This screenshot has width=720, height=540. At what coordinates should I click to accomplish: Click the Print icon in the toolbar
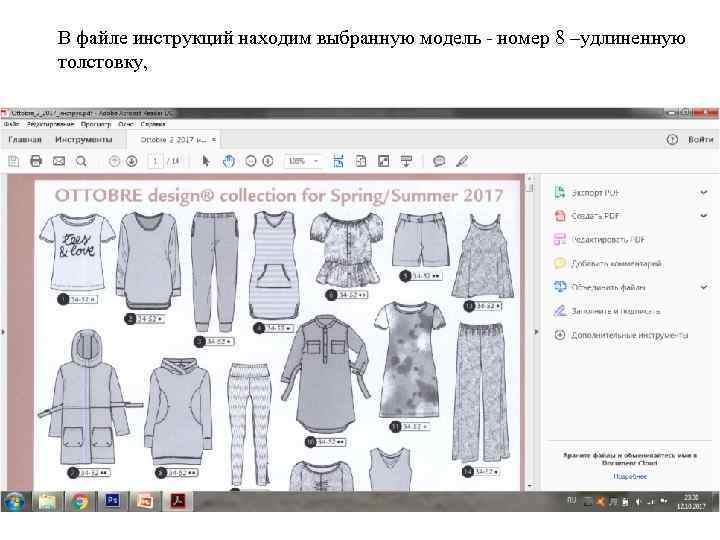pos(36,161)
